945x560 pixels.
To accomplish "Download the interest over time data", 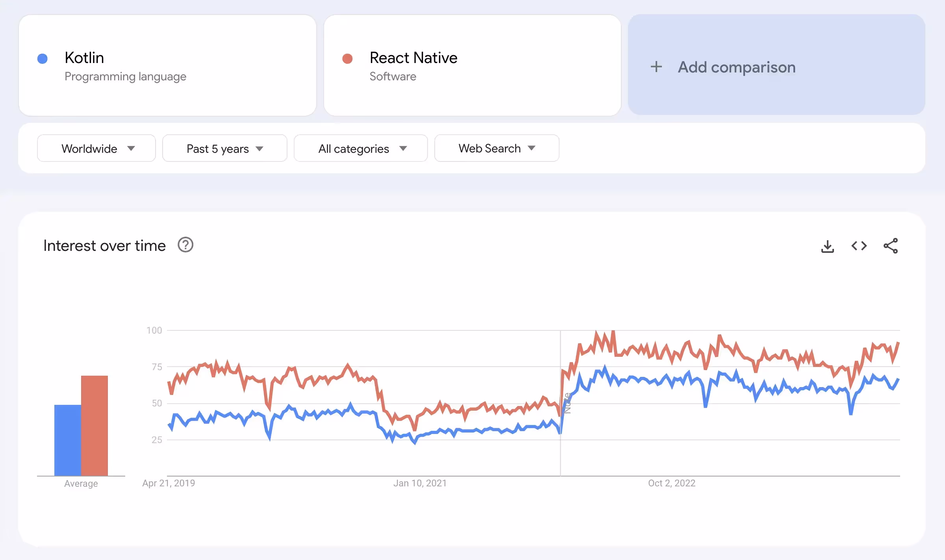I will point(827,247).
